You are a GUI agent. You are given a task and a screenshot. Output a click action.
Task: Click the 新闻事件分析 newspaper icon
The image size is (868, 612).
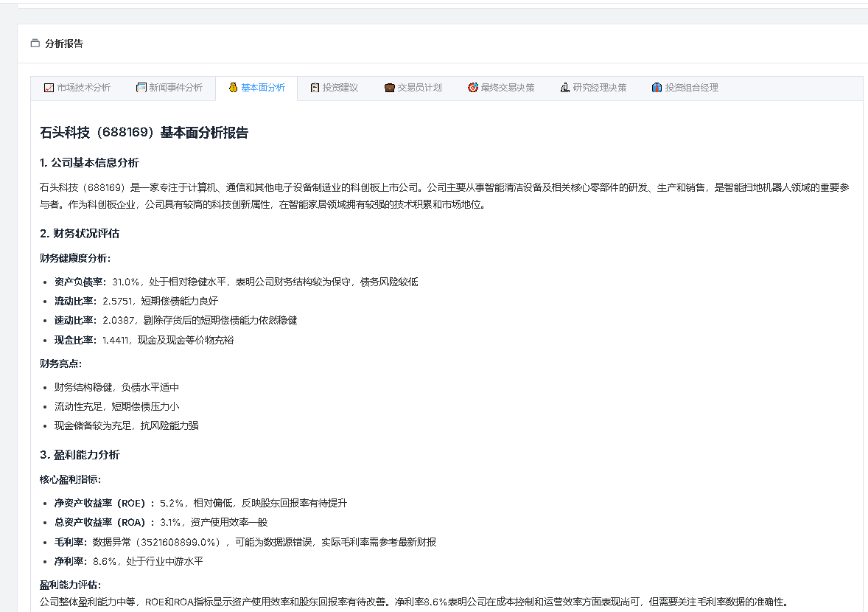tap(141, 88)
